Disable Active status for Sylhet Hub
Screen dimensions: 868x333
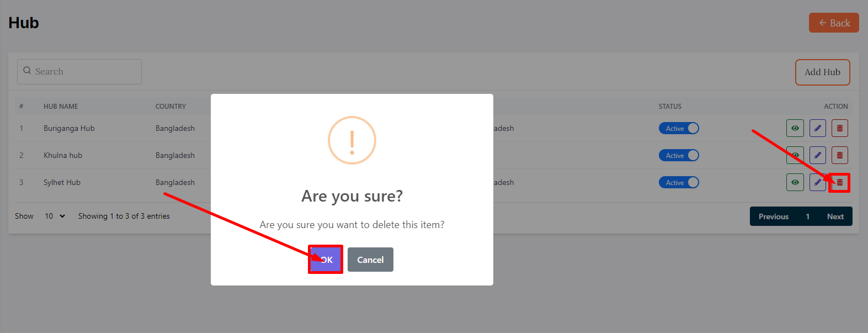tap(679, 182)
